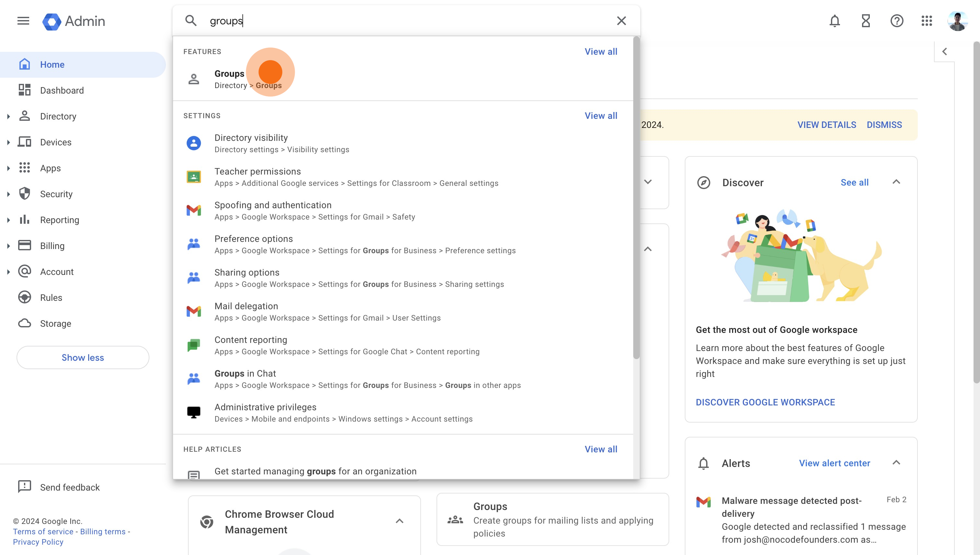Image resolution: width=980 pixels, height=555 pixels.
Task: Click DISCOVER GOOGLE WORKSPACE link
Action: click(765, 402)
